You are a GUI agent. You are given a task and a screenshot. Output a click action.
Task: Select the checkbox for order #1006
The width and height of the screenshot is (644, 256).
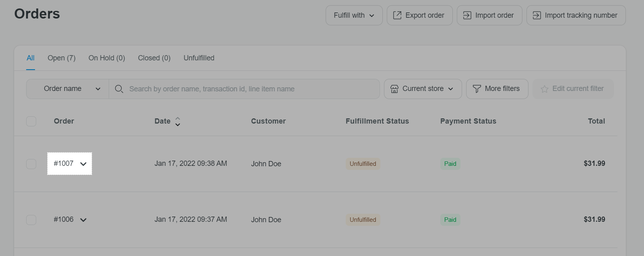[x=31, y=220]
